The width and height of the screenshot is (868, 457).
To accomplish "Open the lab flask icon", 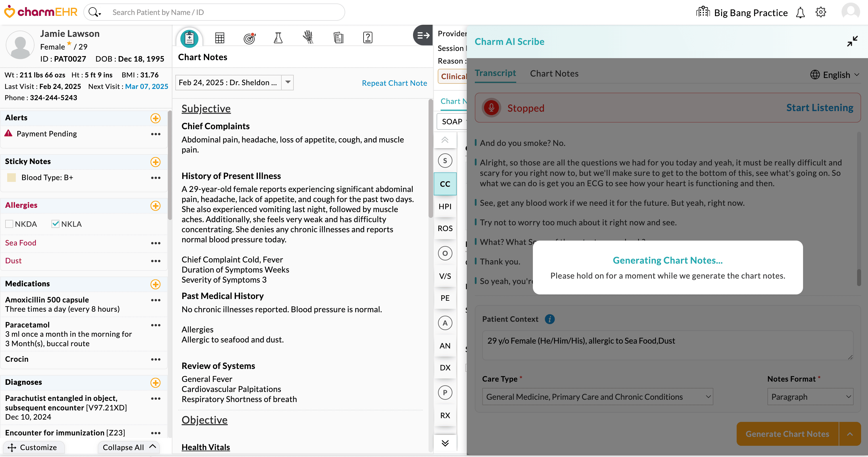I will tap(278, 38).
